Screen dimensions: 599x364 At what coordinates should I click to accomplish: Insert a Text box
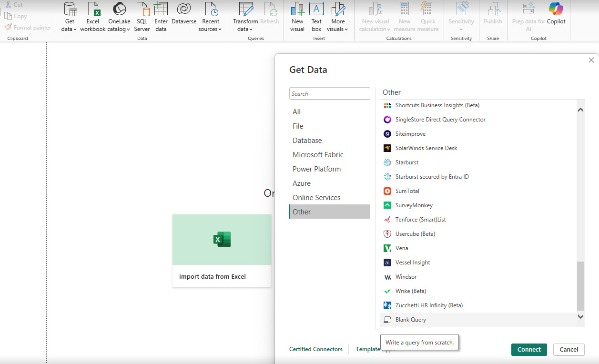click(316, 17)
